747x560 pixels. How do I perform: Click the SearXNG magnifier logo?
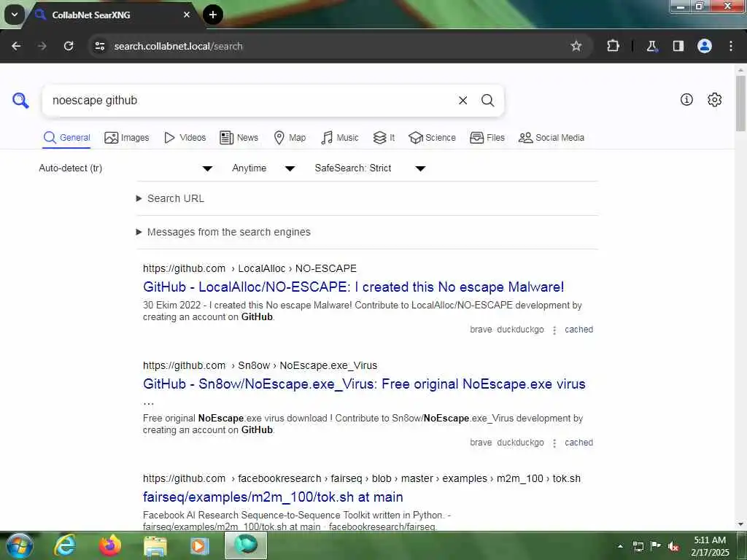pyautogui.click(x=20, y=101)
